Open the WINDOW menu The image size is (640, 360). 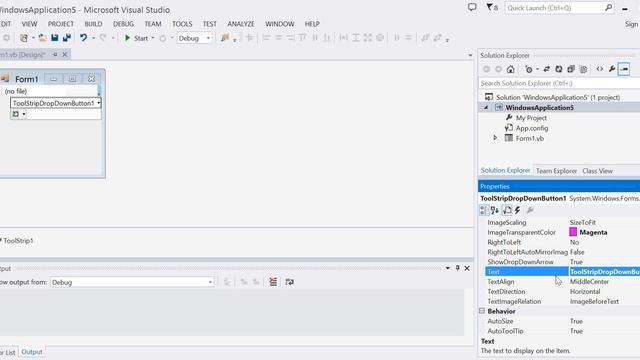(280, 24)
